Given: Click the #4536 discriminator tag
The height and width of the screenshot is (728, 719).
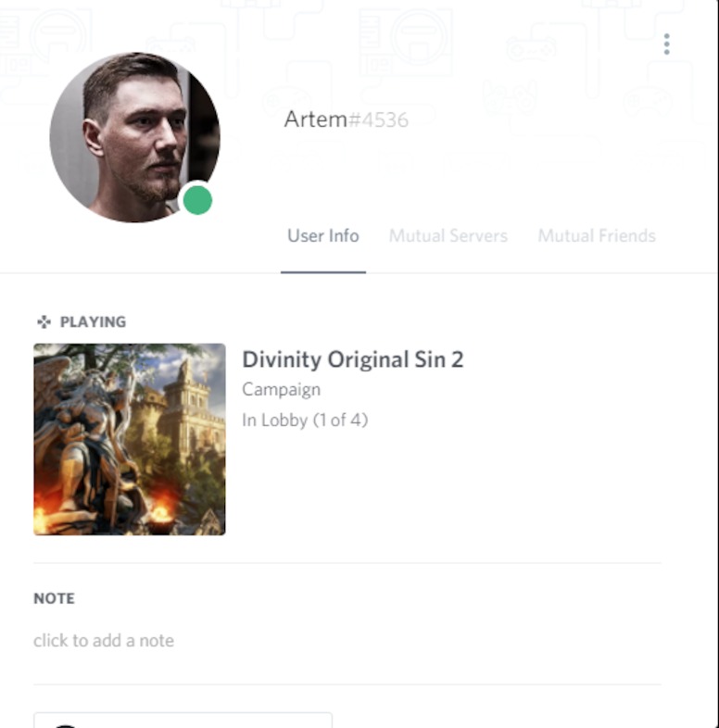Looking at the screenshot, I should pos(378,119).
